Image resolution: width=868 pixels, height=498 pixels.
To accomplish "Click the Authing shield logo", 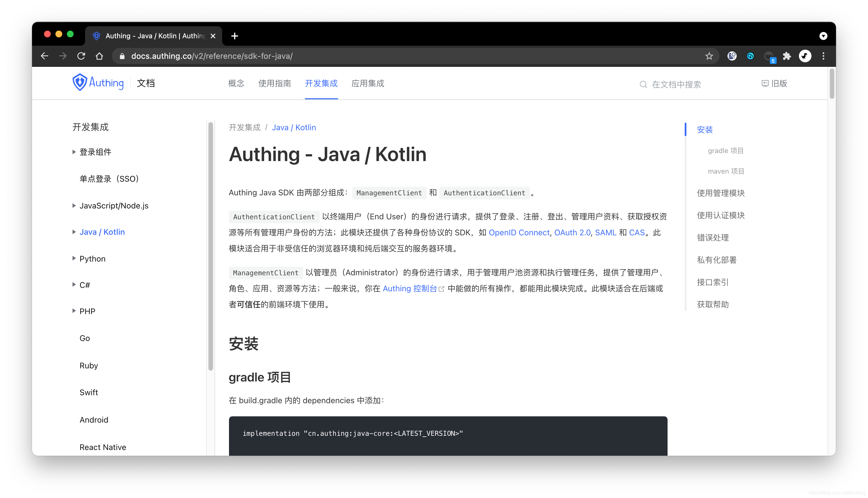I will click(80, 83).
